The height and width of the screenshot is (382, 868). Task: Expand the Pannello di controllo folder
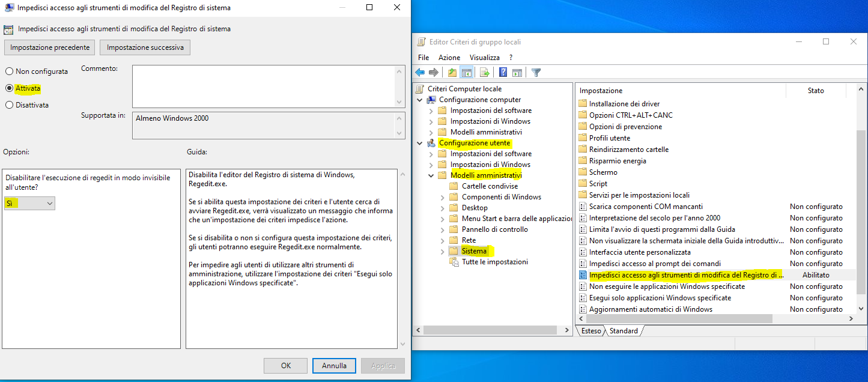pyautogui.click(x=443, y=229)
